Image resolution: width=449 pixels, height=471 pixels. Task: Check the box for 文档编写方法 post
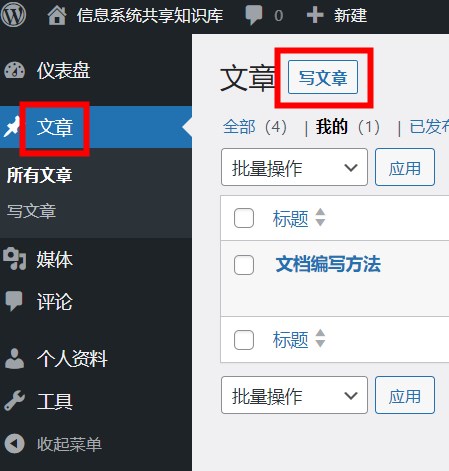[244, 265]
